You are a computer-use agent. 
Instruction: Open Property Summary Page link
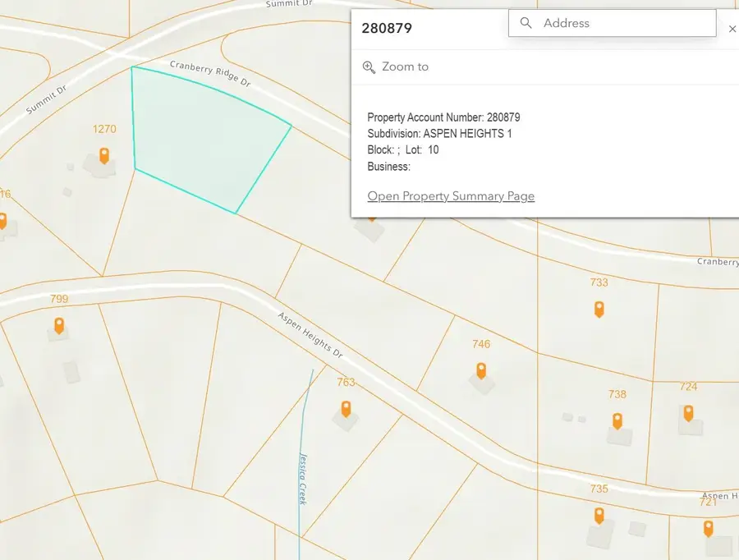451,196
